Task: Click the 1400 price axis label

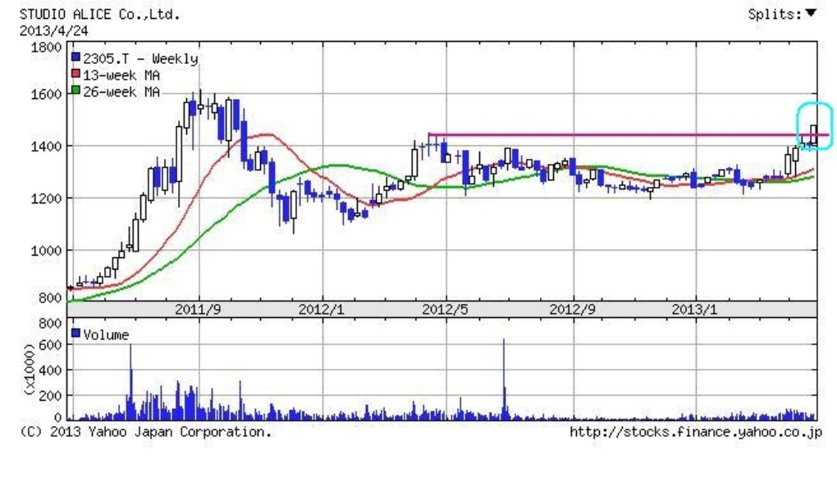Action: click(x=46, y=146)
